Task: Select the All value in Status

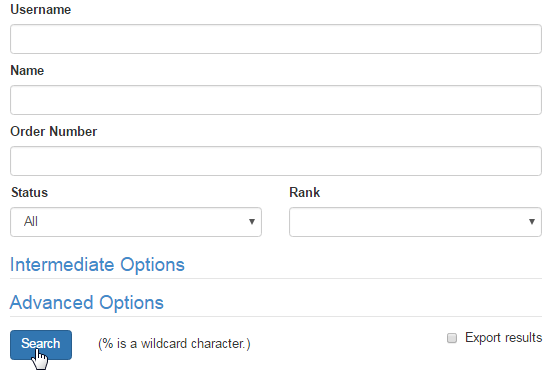Action: coord(31,222)
